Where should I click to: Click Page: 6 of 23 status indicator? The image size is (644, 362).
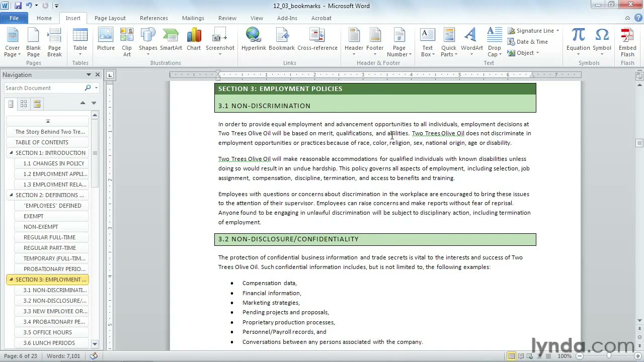coord(21,356)
